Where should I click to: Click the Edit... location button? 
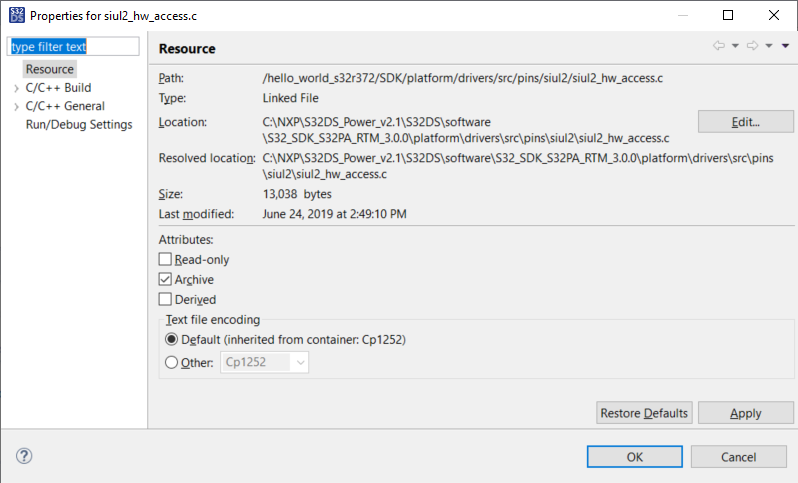[x=745, y=122]
